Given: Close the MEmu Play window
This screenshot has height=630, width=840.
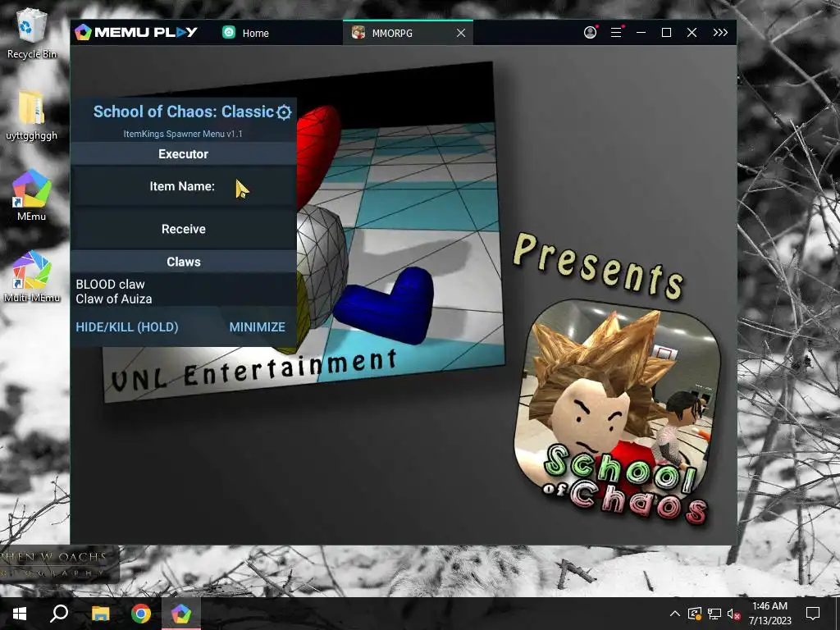Looking at the screenshot, I should [692, 33].
